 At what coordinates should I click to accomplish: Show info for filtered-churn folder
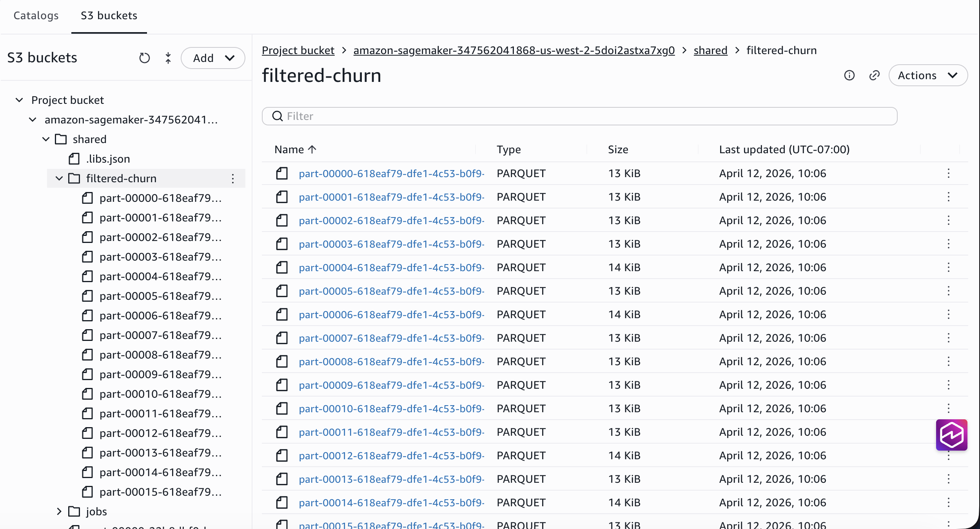pos(849,75)
